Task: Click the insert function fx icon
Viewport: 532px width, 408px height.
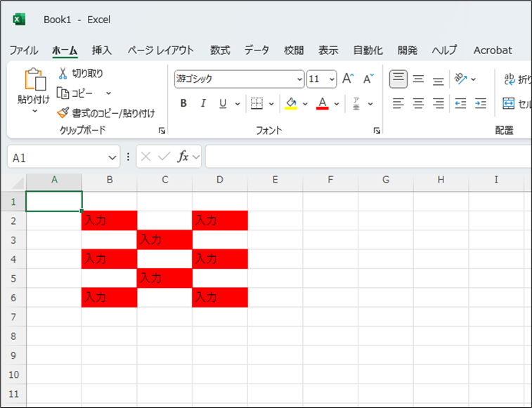Action: click(183, 157)
